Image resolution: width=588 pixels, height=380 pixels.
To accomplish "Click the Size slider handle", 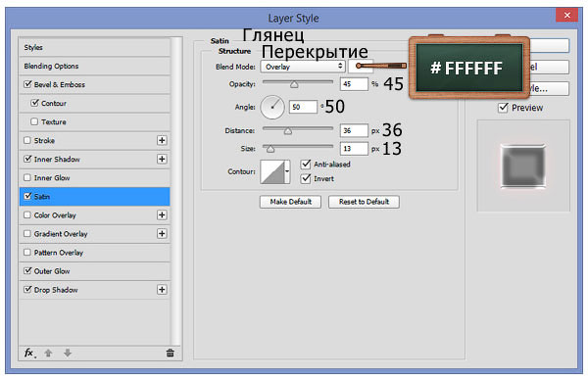I will (270, 149).
